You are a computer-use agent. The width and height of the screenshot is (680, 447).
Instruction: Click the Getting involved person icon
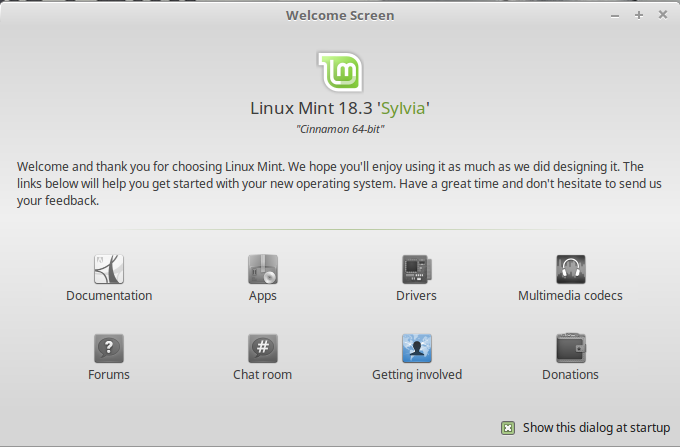click(417, 348)
